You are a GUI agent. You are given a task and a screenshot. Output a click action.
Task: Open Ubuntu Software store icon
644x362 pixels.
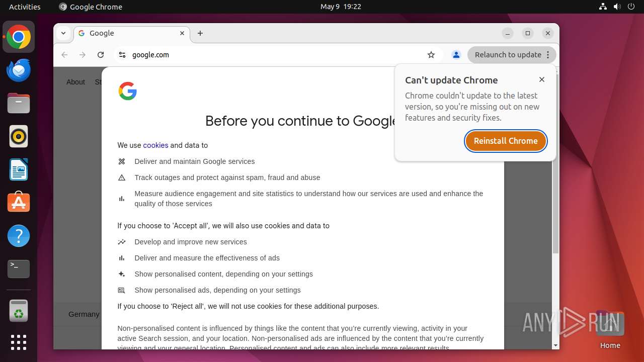(x=19, y=203)
